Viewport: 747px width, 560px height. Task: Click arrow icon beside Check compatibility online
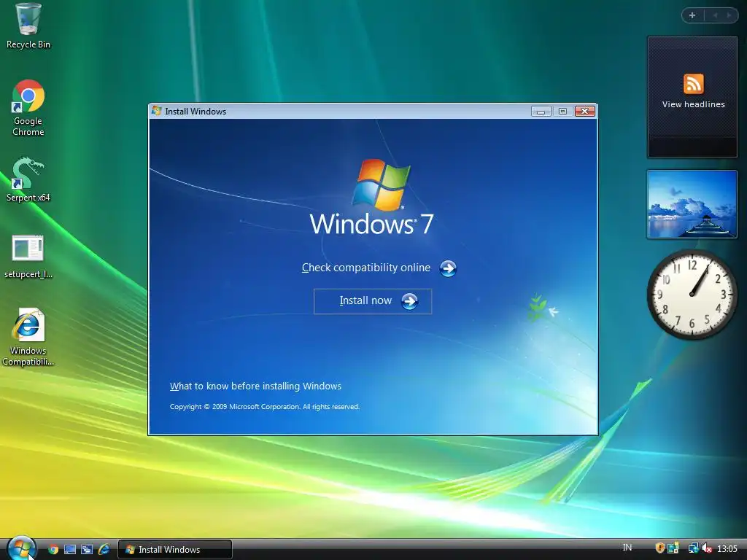448,268
